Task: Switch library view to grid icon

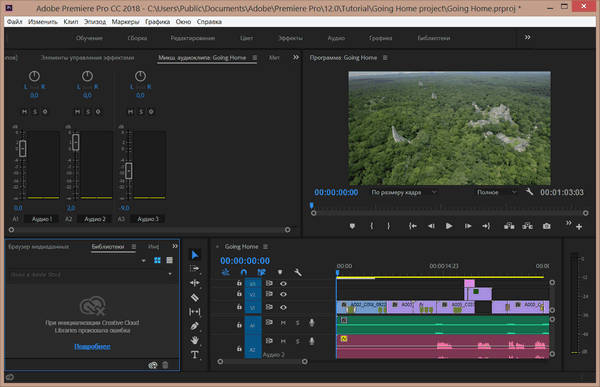Action: (157, 260)
